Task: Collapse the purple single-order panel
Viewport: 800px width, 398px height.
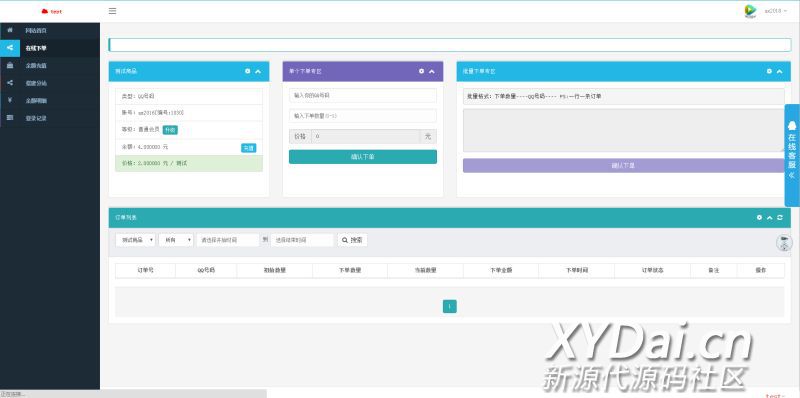Action: 432,71
